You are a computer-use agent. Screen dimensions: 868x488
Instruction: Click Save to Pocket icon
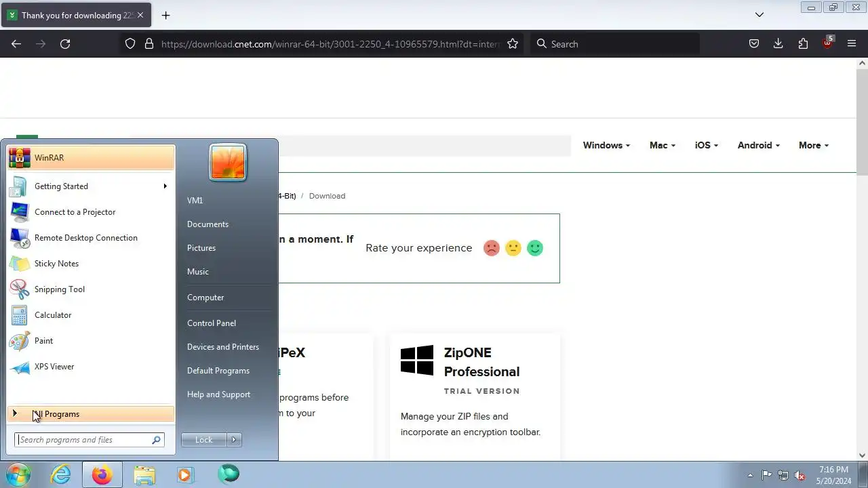(x=754, y=44)
